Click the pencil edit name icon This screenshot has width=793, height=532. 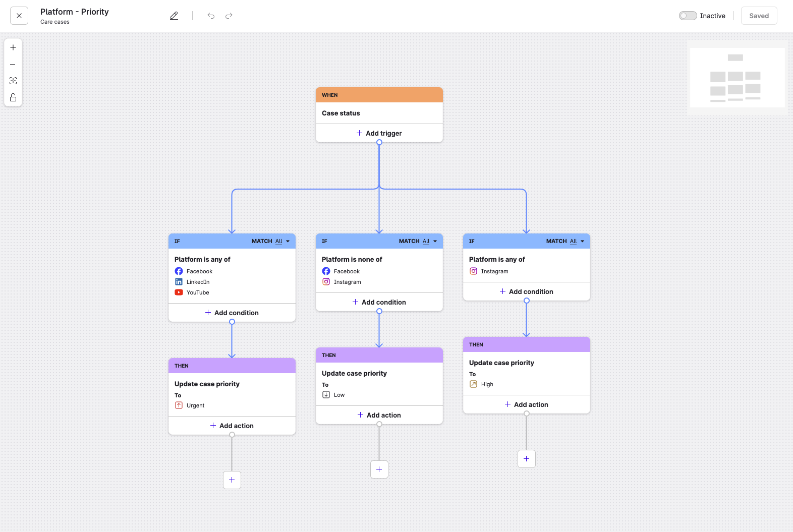(x=174, y=16)
